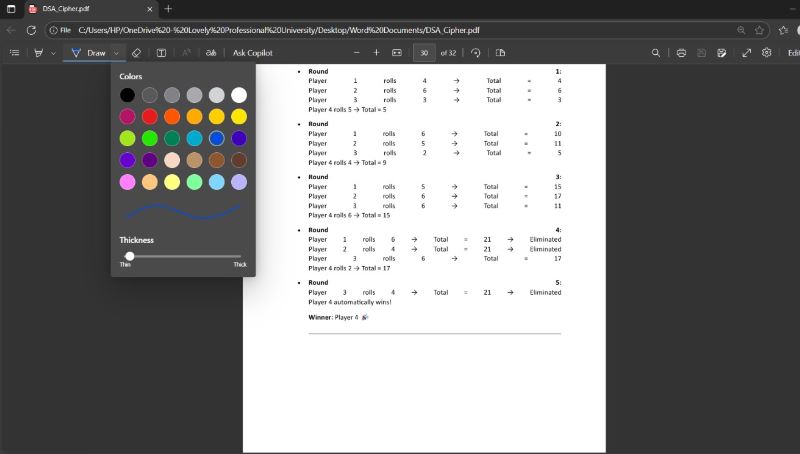This screenshot has width=800, height=454.
Task: Select the pink swatch in bottom row
Action: click(128, 182)
